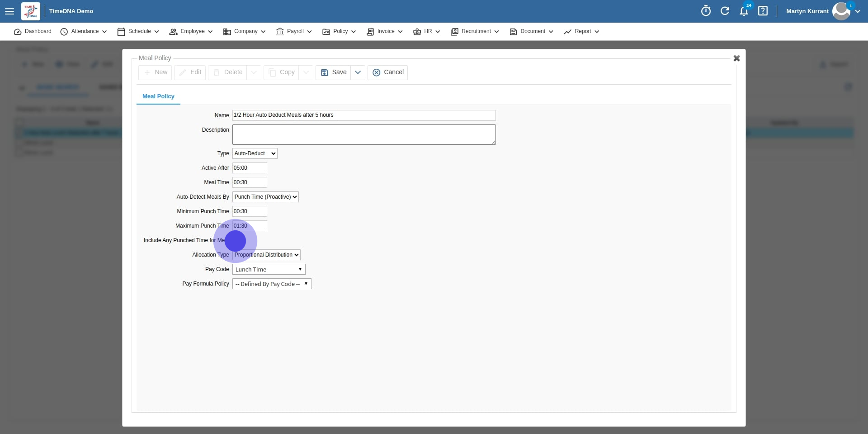Open the Type dropdown showing Auto-Deduct
This screenshot has width=868, height=434.
click(255, 153)
